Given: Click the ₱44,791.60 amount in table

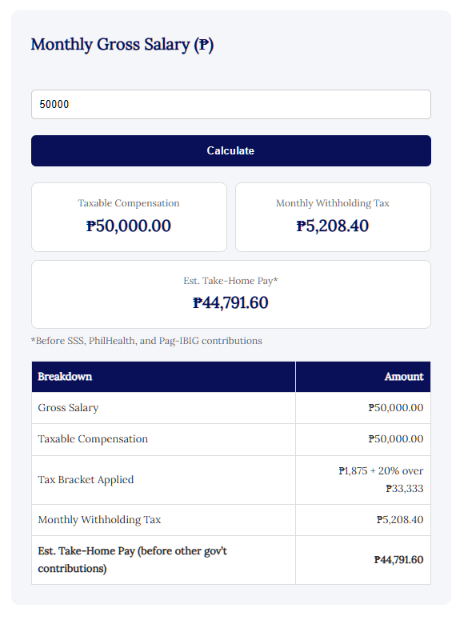Looking at the screenshot, I should (x=399, y=560).
